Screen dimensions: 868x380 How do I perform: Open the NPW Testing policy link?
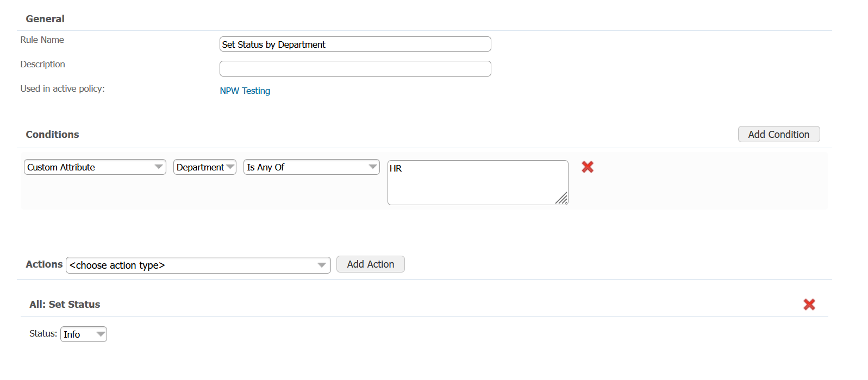245,91
